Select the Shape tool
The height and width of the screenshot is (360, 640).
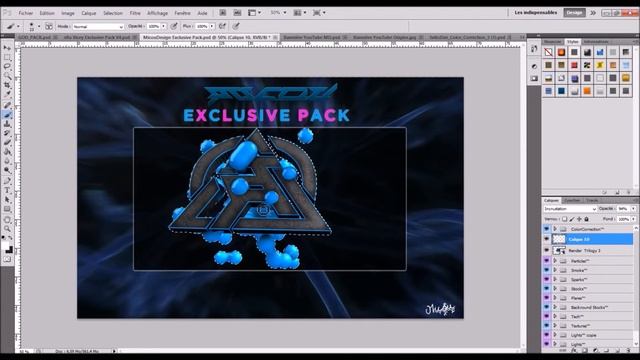coord(7,209)
